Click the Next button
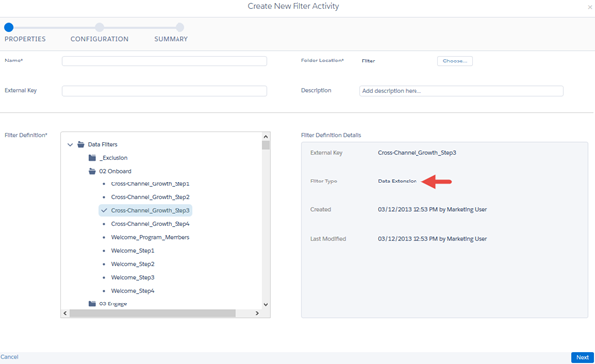595x364 pixels. click(582, 357)
